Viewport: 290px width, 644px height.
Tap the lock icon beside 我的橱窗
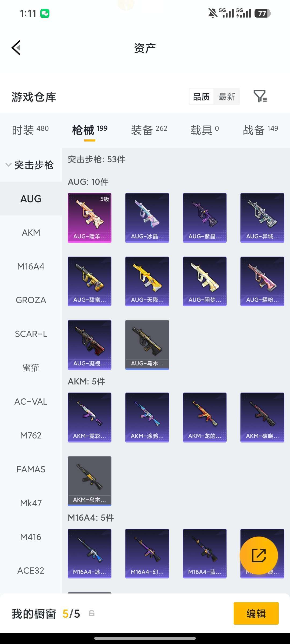[91, 613]
